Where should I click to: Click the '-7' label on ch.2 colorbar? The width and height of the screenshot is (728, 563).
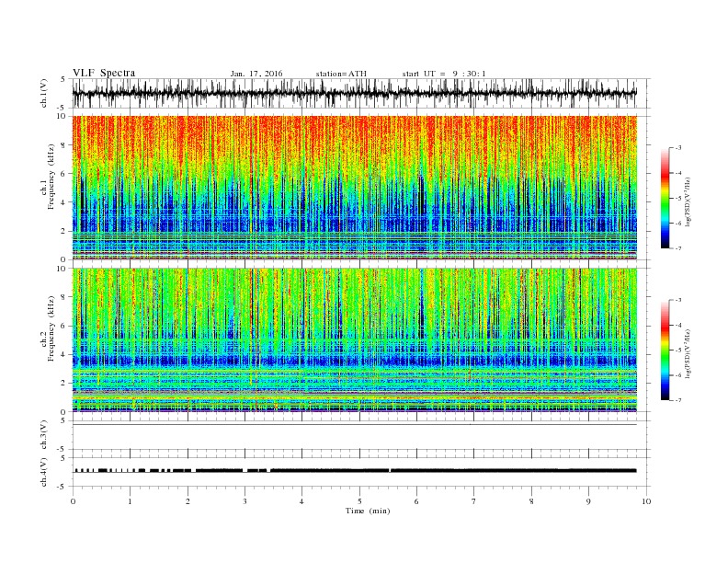pos(678,400)
